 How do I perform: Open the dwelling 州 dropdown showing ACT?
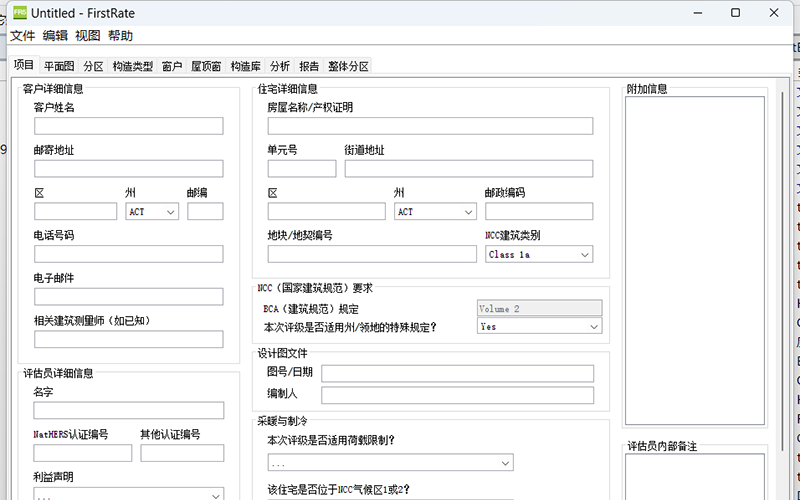click(x=435, y=212)
